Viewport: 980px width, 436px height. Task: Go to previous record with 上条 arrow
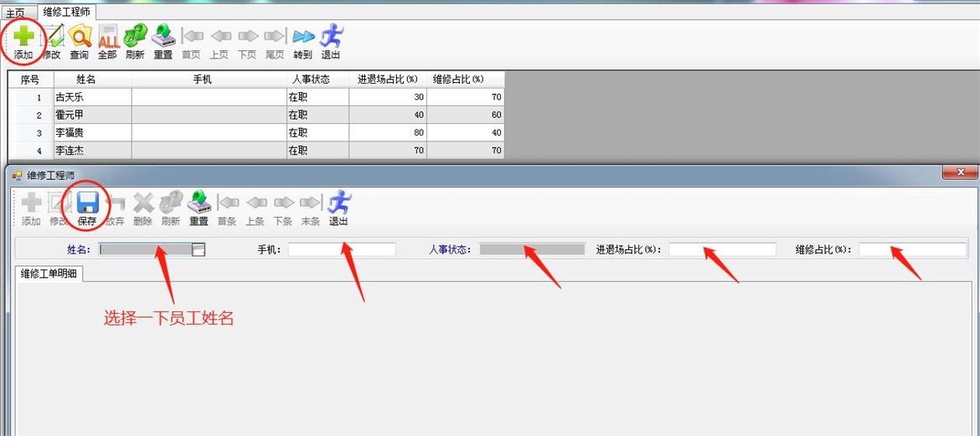255,203
